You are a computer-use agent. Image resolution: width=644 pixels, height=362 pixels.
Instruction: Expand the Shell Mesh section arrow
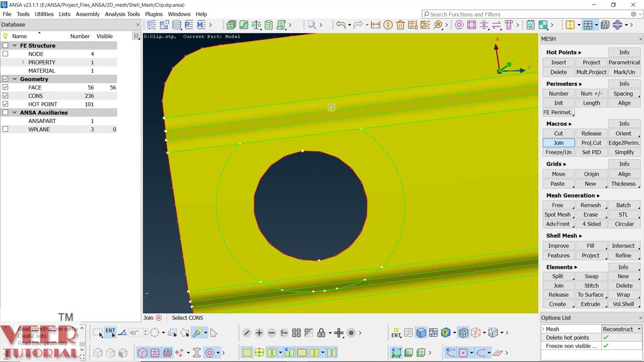click(x=580, y=236)
